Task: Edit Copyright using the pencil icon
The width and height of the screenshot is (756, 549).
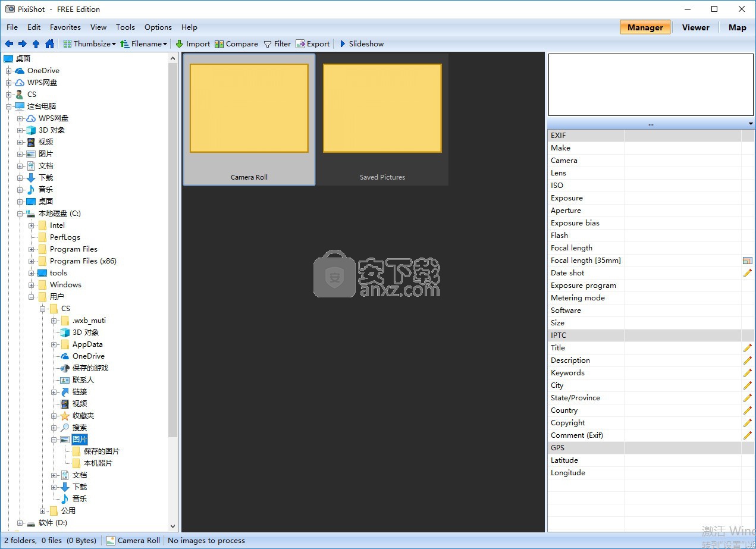Action: click(748, 423)
